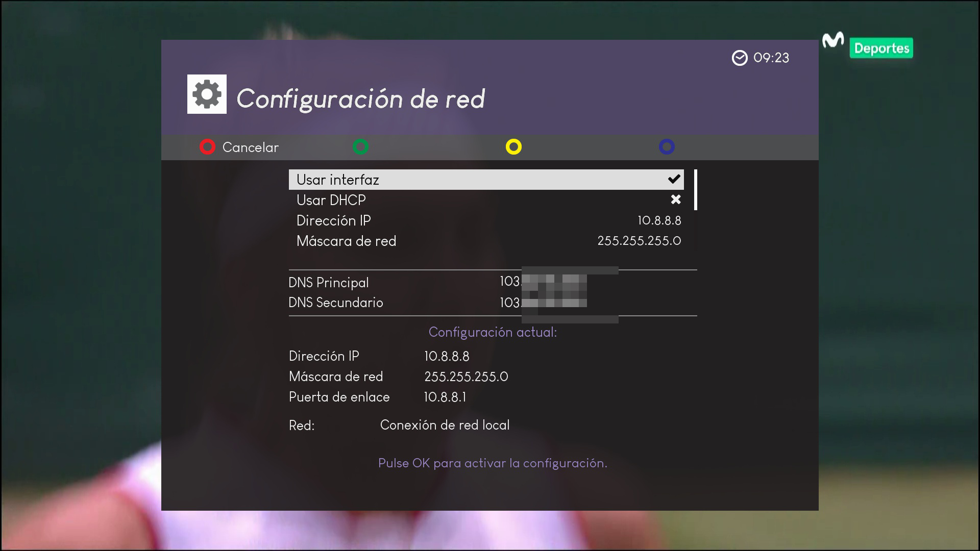This screenshot has width=980, height=551.
Task: Click the settings list scrollbar
Action: tap(695, 190)
